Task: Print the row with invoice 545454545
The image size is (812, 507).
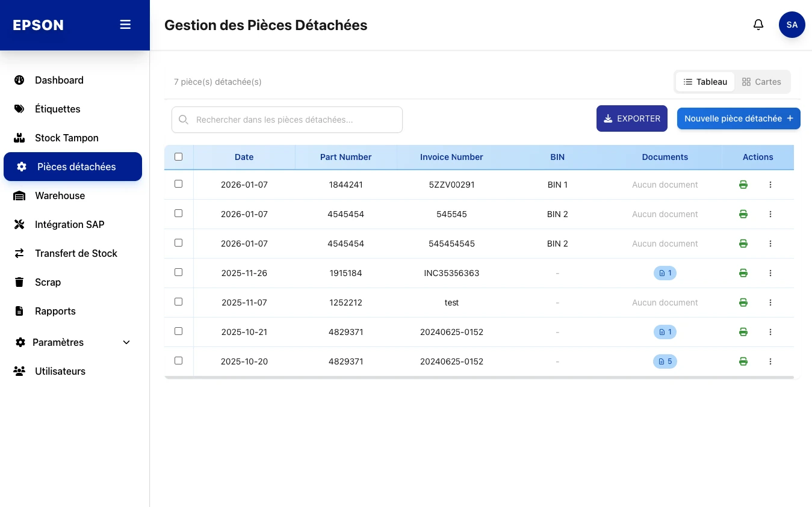Action: coord(743,244)
